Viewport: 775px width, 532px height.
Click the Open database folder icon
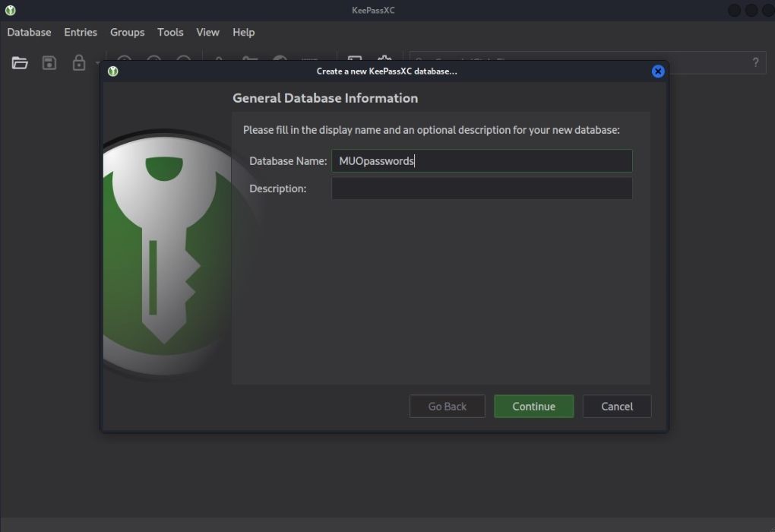pos(20,63)
